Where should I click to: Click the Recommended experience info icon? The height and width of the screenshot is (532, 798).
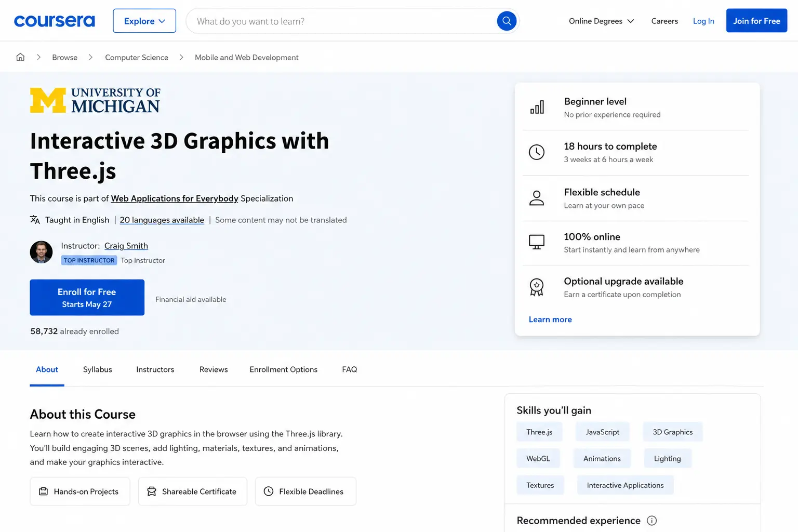(x=651, y=521)
